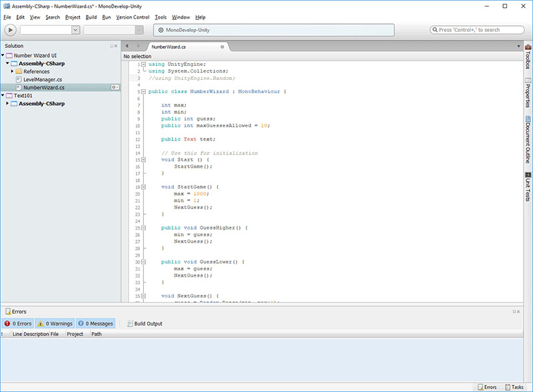Toggle the 0 Errors filter
This screenshot has height=392, width=533.
(19, 323)
